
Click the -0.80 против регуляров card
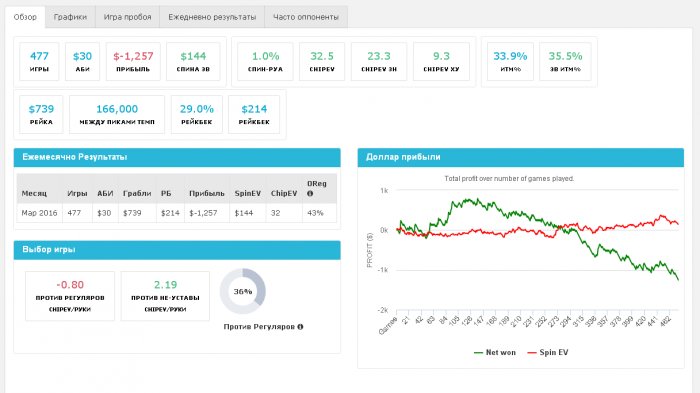pos(70,296)
